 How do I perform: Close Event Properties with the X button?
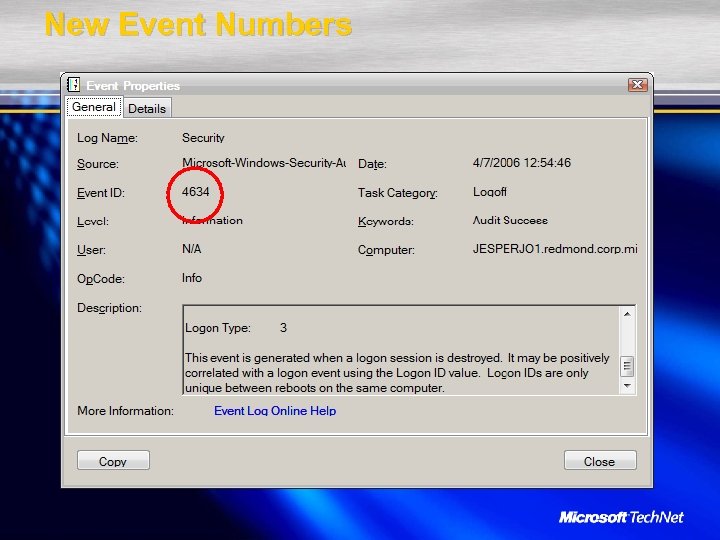tap(638, 84)
